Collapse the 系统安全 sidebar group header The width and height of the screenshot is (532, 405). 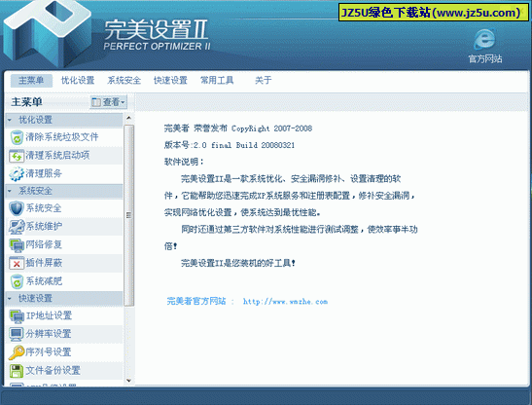[64, 191]
